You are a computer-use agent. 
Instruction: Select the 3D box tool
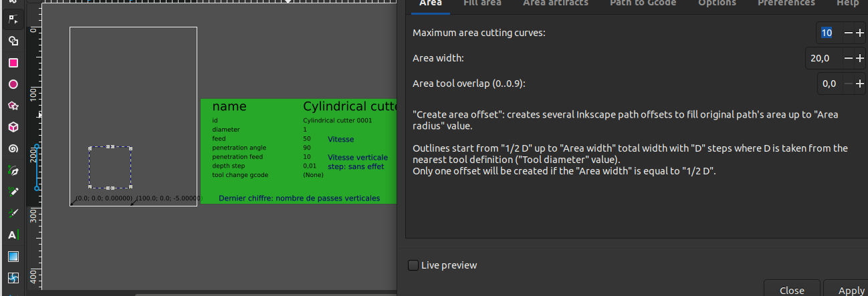(13, 127)
